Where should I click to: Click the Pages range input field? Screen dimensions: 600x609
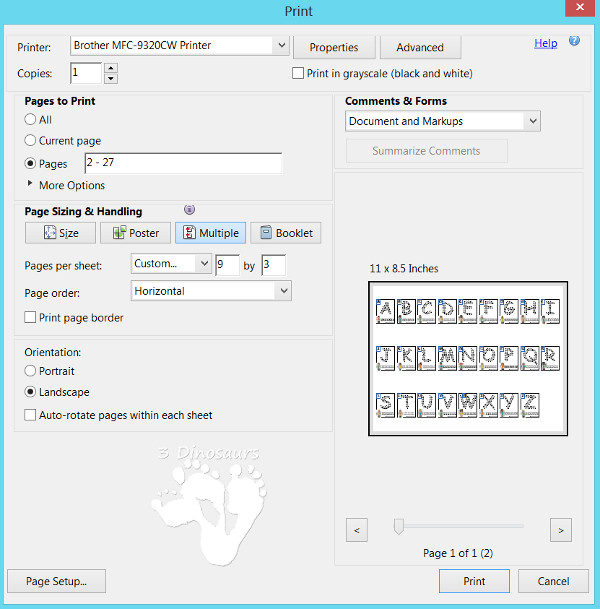(183, 163)
